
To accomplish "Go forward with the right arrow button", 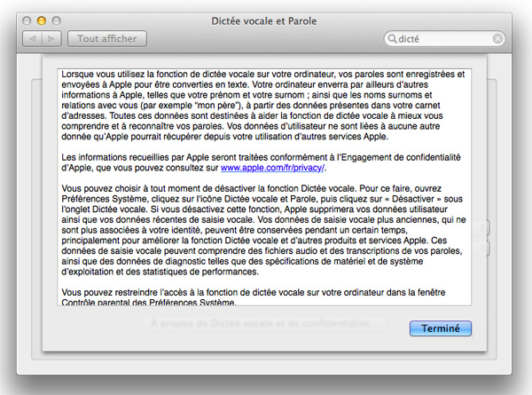I will pos(51,39).
